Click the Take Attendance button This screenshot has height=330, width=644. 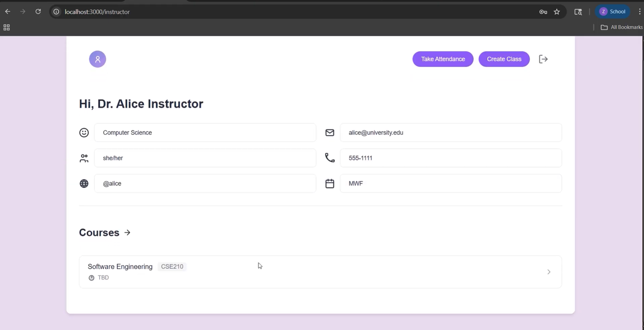click(443, 59)
